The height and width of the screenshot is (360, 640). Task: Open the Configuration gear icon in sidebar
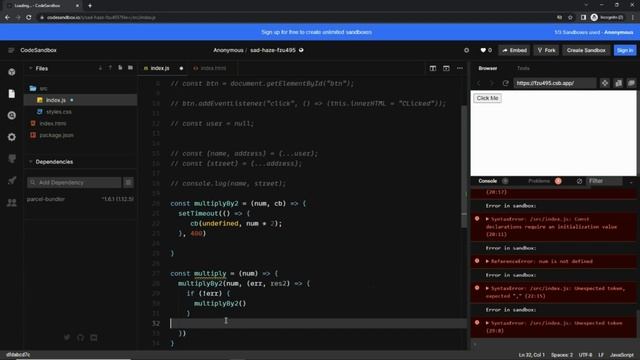pyautogui.click(x=12, y=137)
